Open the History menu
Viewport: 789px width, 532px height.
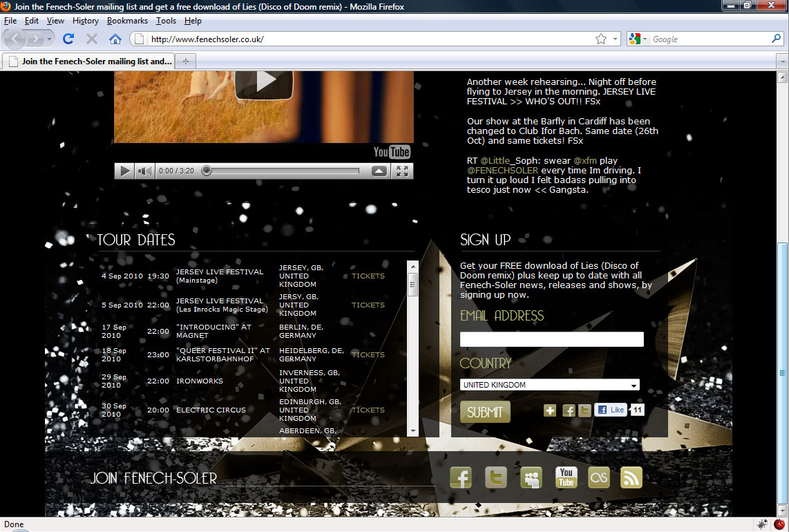86,21
